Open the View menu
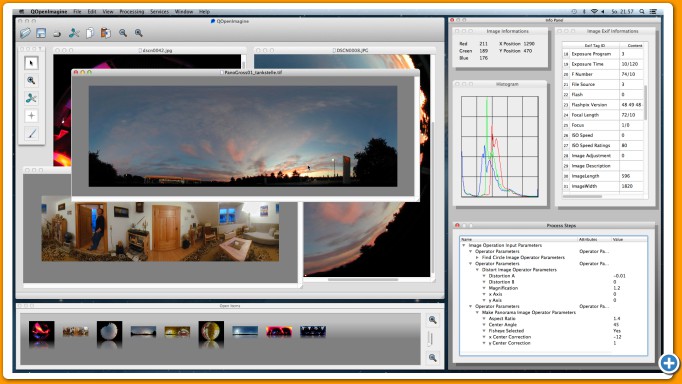The width and height of the screenshot is (682, 384). tap(108, 12)
